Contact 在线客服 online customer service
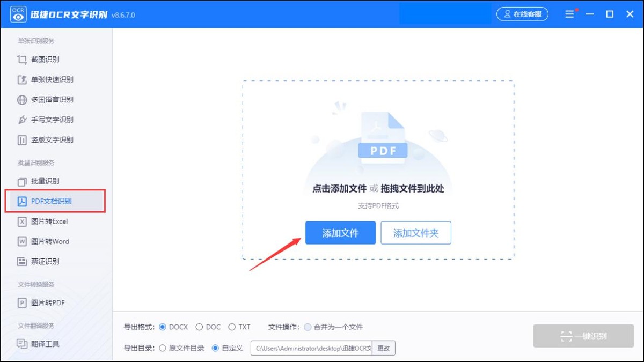 point(522,14)
